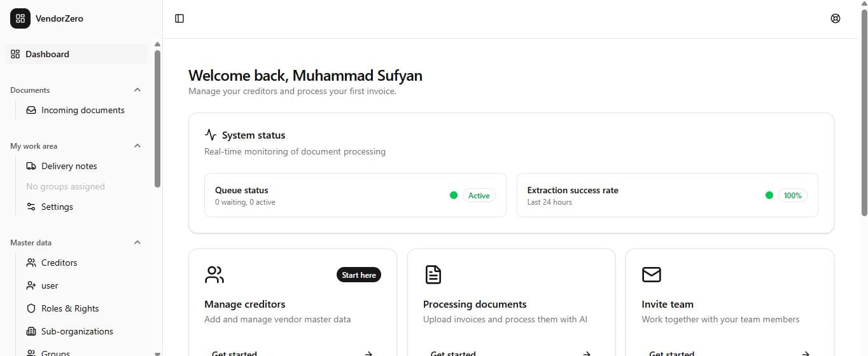Open Dashboard in the sidebar
The image size is (868, 356).
click(x=48, y=54)
